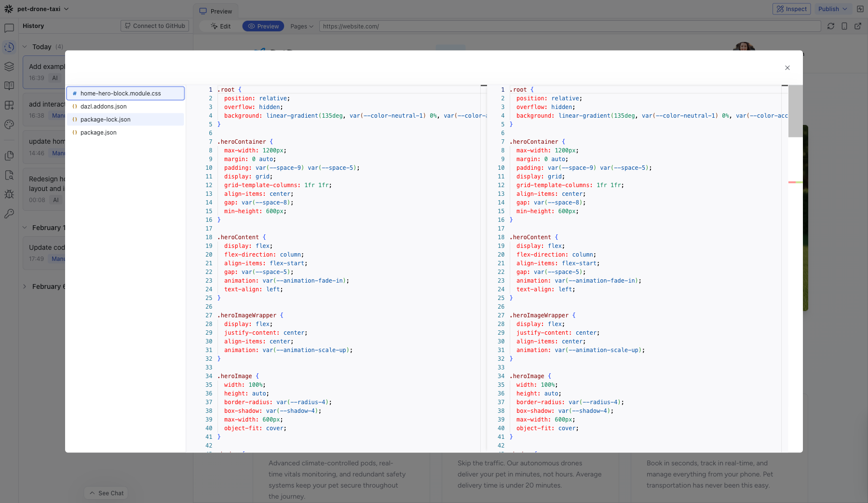This screenshot has width=868, height=503.
Task: Click the History clock icon in sidebar
Action: (x=9, y=47)
